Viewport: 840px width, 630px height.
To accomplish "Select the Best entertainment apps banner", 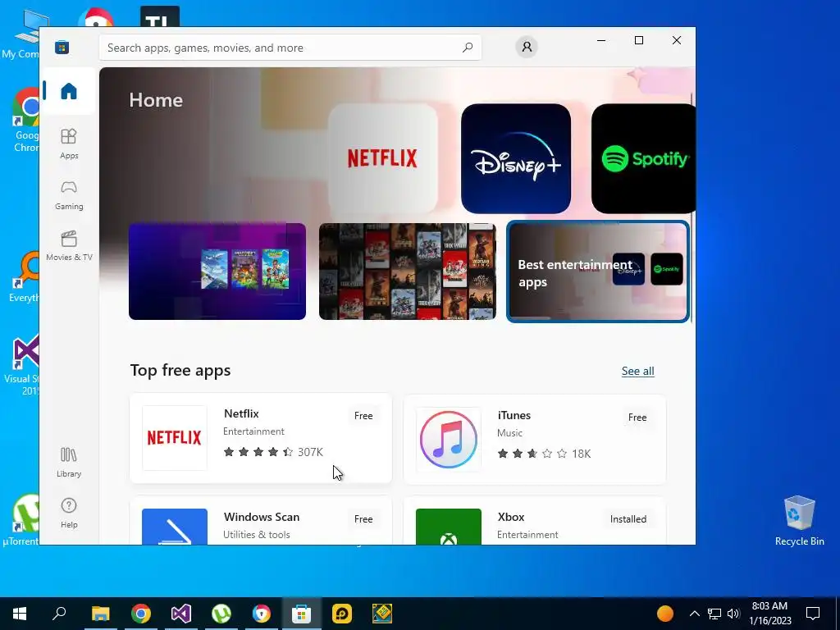I will (598, 272).
